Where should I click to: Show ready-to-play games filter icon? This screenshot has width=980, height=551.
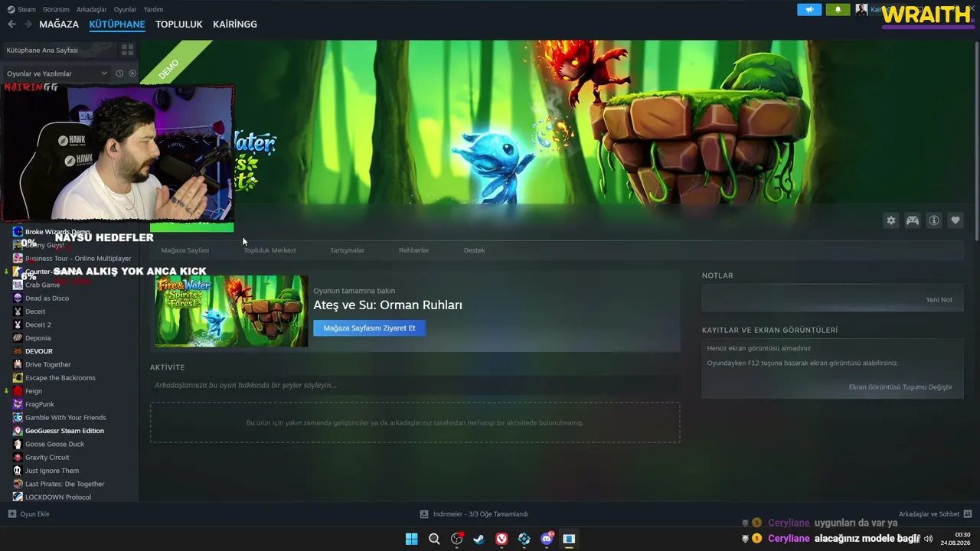pos(132,73)
